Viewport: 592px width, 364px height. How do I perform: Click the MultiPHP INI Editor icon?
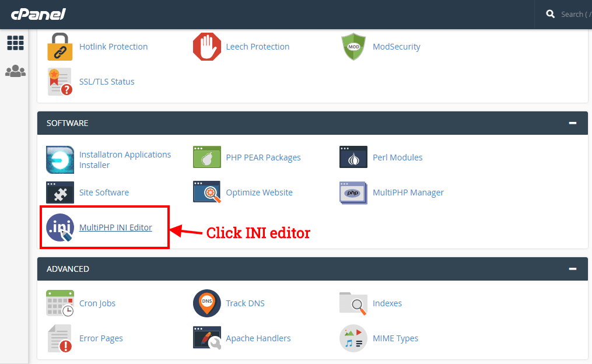tap(59, 228)
